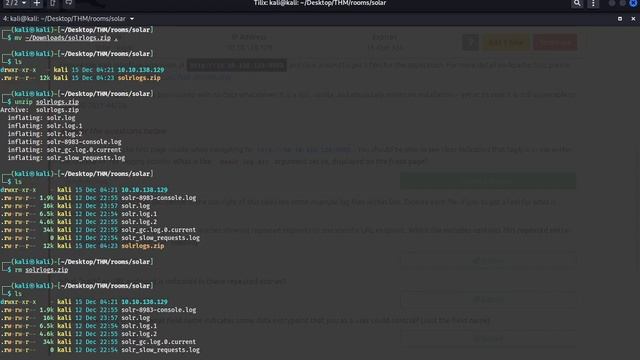Click the 'Archive: solrlogs.zip' output line

tap(40, 110)
